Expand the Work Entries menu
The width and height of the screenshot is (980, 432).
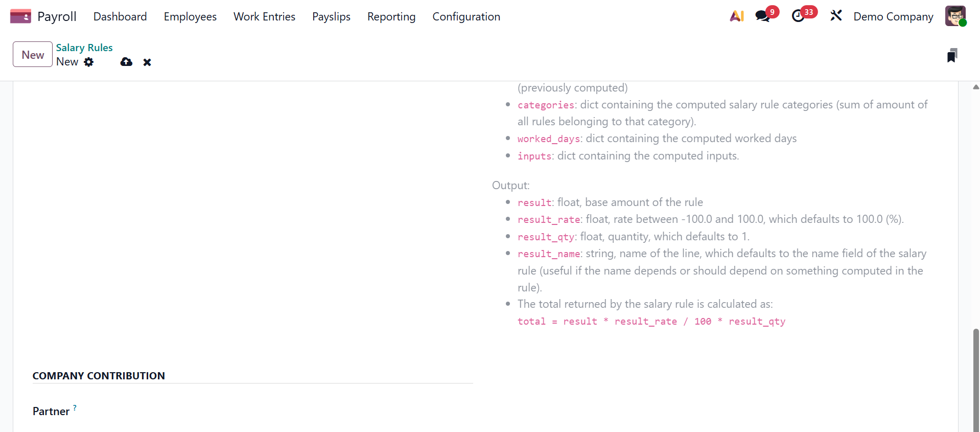click(x=264, y=16)
